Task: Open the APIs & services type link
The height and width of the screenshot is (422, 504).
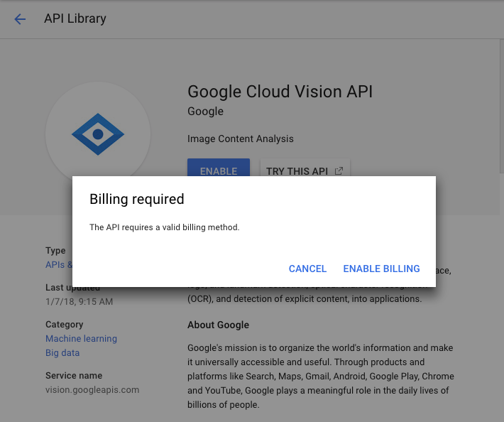Action: click(59, 265)
